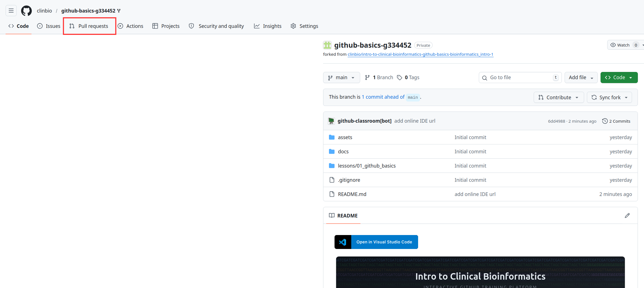Image resolution: width=644 pixels, height=288 pixels.
Task: Open the Insights tab
Action: coord(268,26)
